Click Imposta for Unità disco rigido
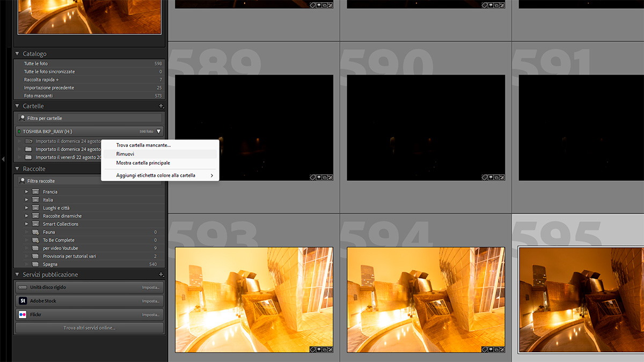644x362 pixels. 151,287
